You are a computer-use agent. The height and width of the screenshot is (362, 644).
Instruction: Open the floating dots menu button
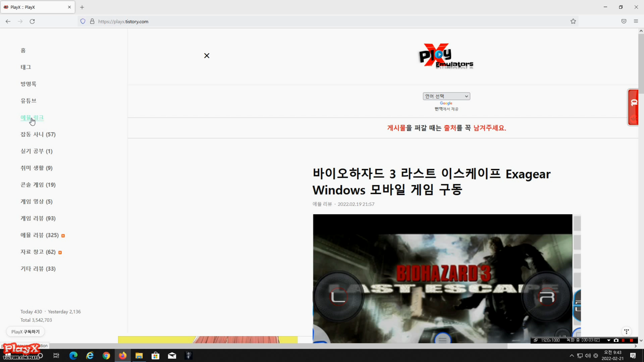pyautogui.click(x=626, y=331)
